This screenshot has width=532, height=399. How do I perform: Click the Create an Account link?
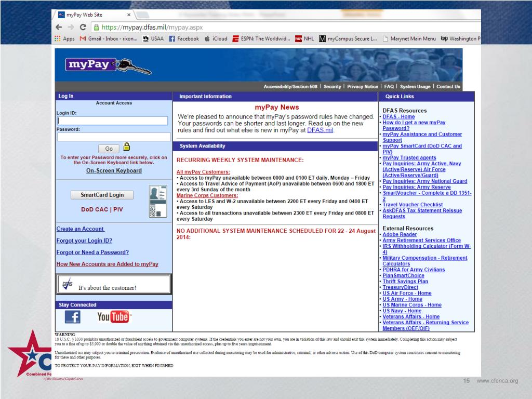(x=81, y=229)
